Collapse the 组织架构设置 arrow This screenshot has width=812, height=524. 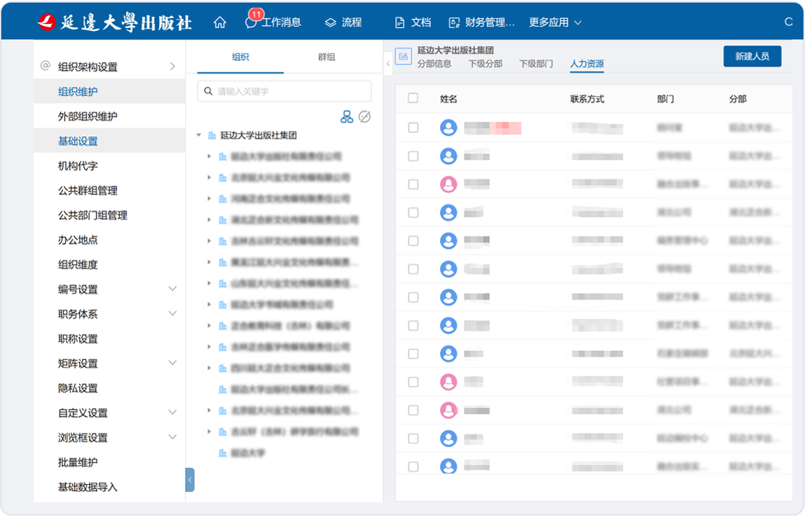[x=172, y=67]
